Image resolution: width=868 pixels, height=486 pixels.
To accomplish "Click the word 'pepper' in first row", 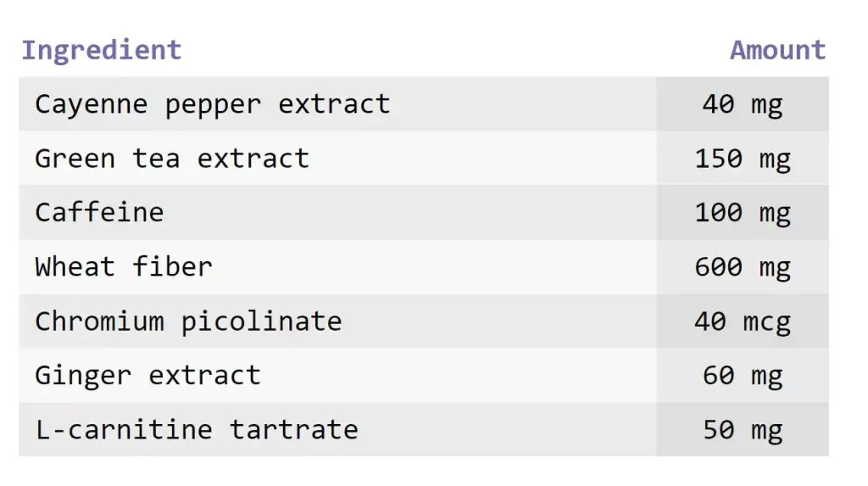I will coord(213,106).
